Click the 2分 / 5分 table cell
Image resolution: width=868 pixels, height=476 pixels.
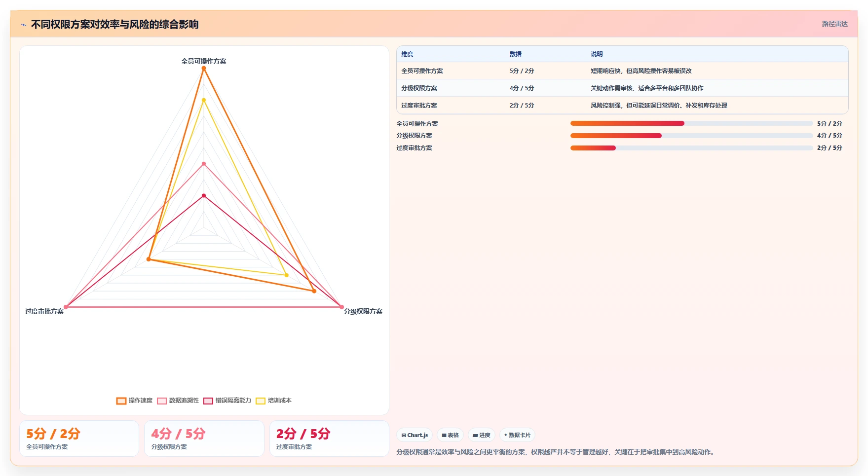click(x=522, y=106)
